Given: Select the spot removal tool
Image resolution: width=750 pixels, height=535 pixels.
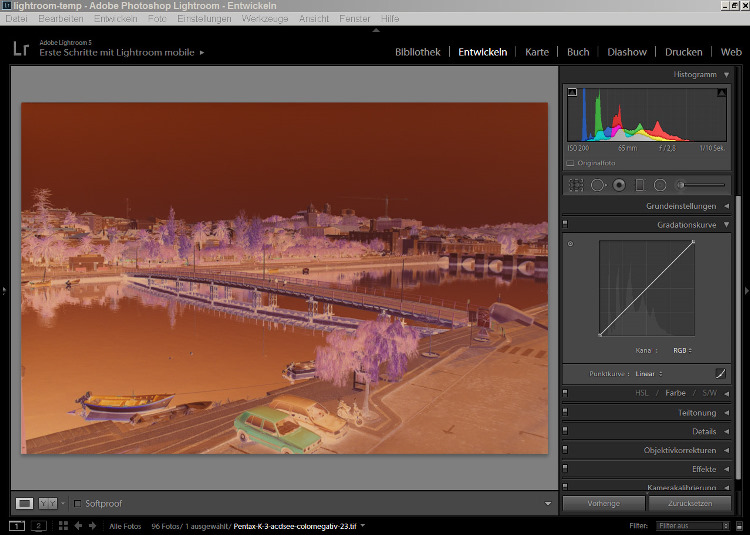Looking at the screenshot, I should click(598, 185).
